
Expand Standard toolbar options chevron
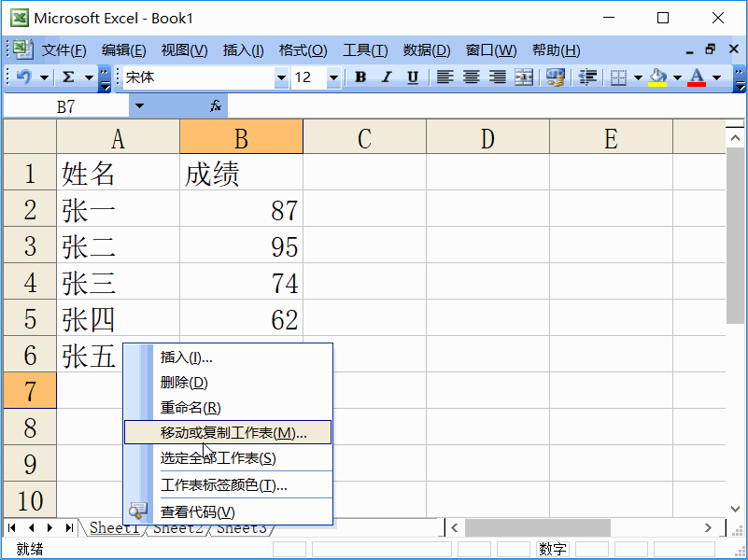(x=105, y=78)
